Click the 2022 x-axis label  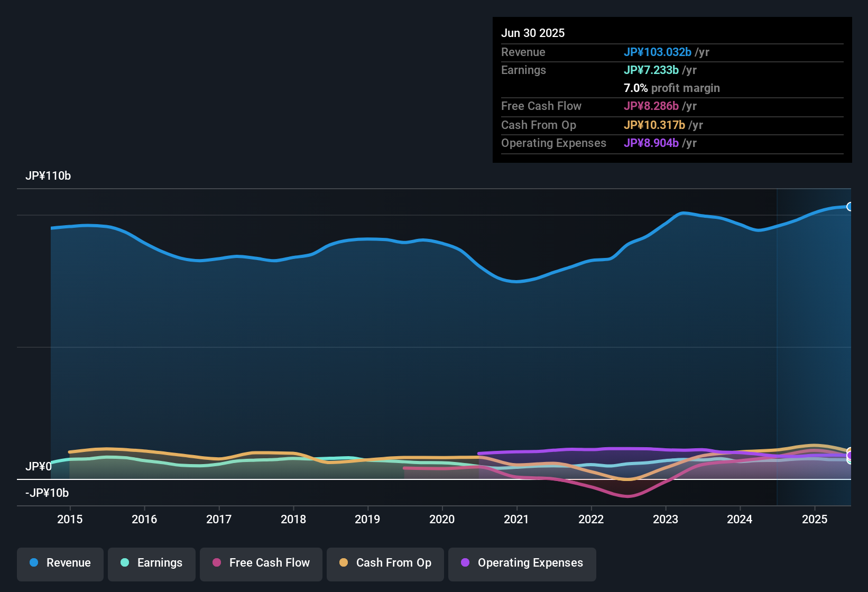point(591,519)
